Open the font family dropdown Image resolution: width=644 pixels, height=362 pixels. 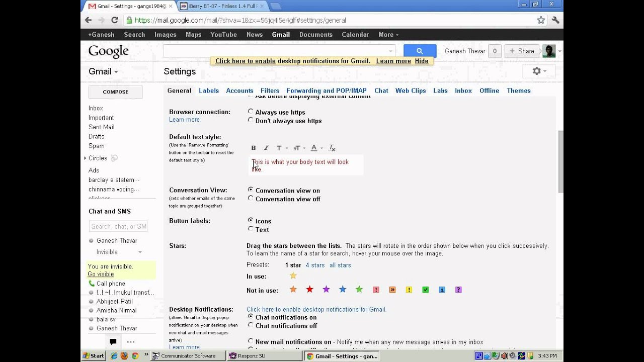(282, 148)
